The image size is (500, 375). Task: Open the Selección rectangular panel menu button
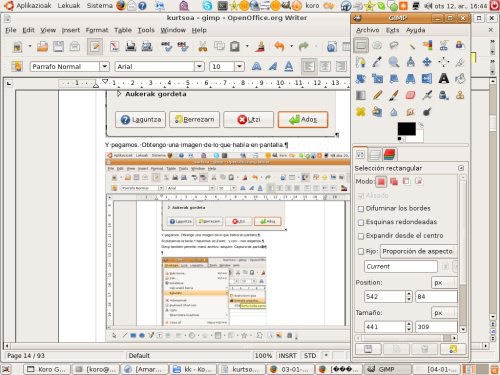[461, 168]
